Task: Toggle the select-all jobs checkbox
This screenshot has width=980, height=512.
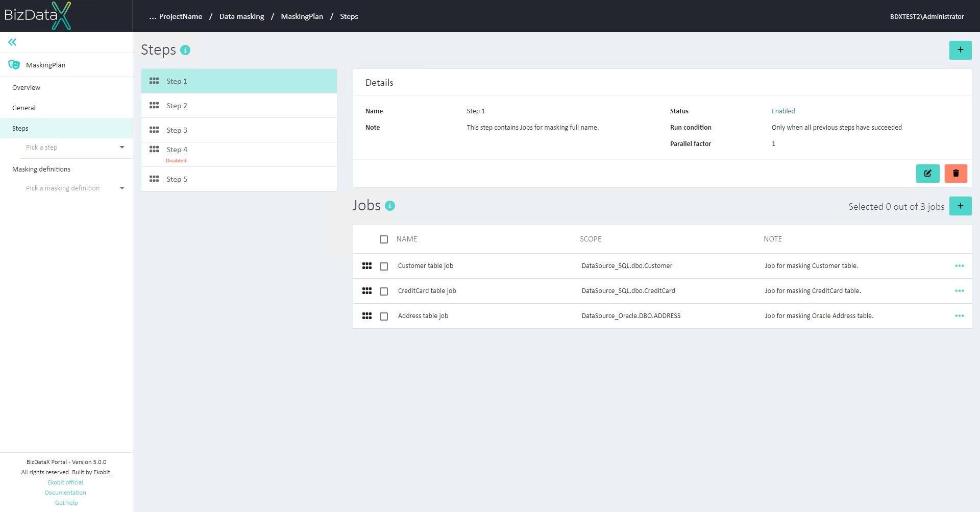Action: coord(384,239)
